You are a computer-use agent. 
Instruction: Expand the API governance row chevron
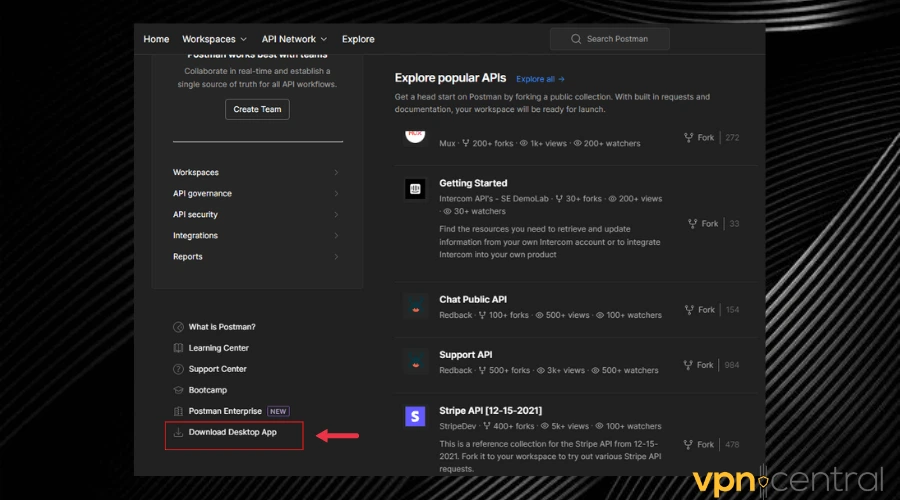336,193
